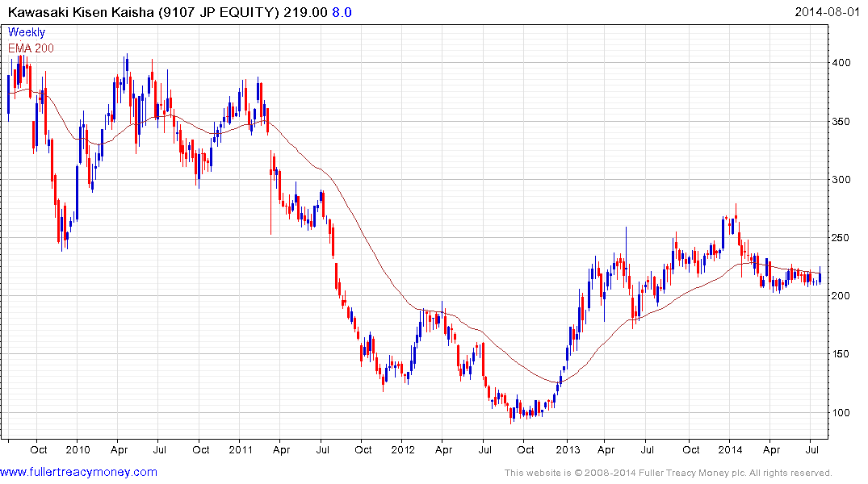Click the 250 price axis label
868x484 pixels.
coord(841,237)
